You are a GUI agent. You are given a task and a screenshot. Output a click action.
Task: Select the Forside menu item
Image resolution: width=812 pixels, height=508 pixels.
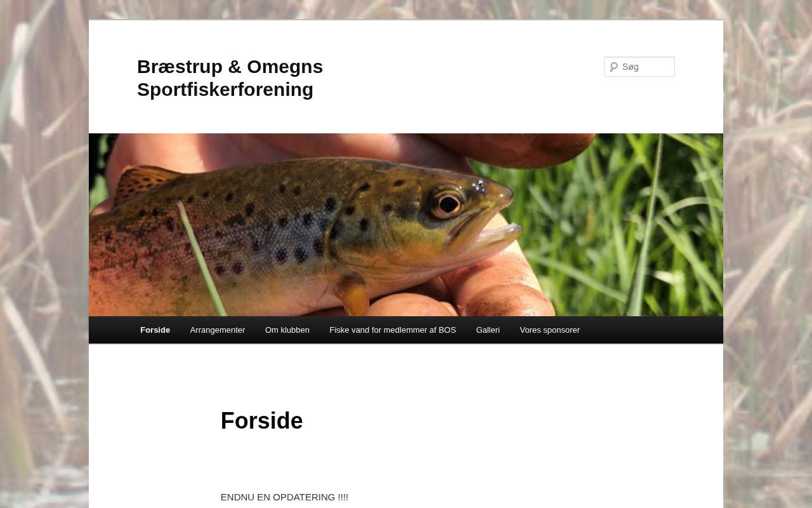155,330
